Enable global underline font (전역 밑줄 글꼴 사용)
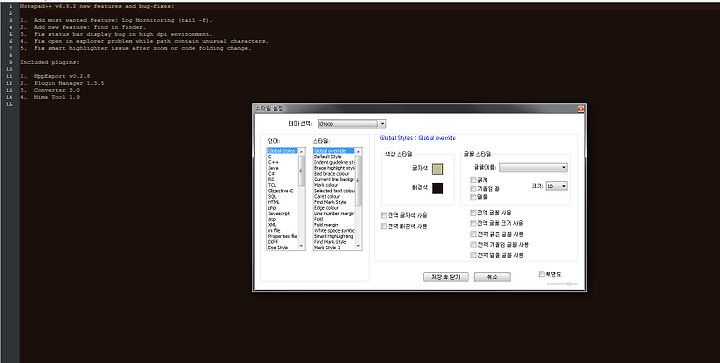720x363 pixels. click(473, 255)
